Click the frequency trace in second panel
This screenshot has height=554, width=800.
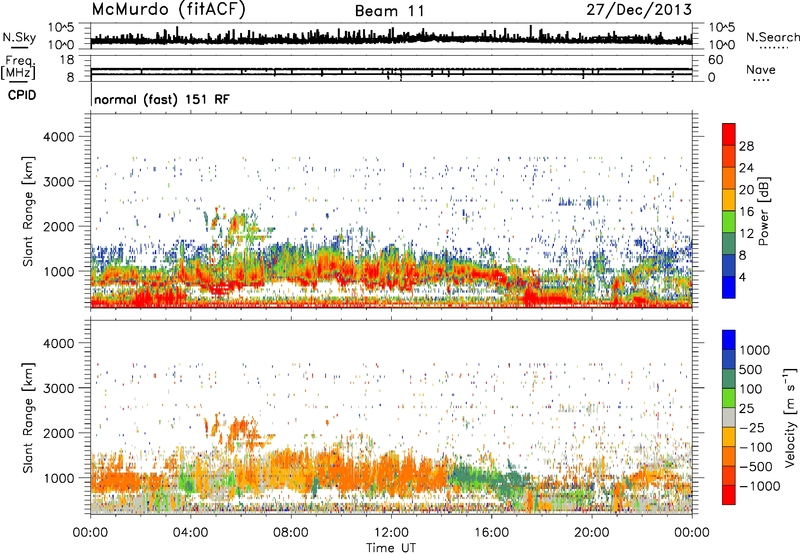tap(391, 69)
